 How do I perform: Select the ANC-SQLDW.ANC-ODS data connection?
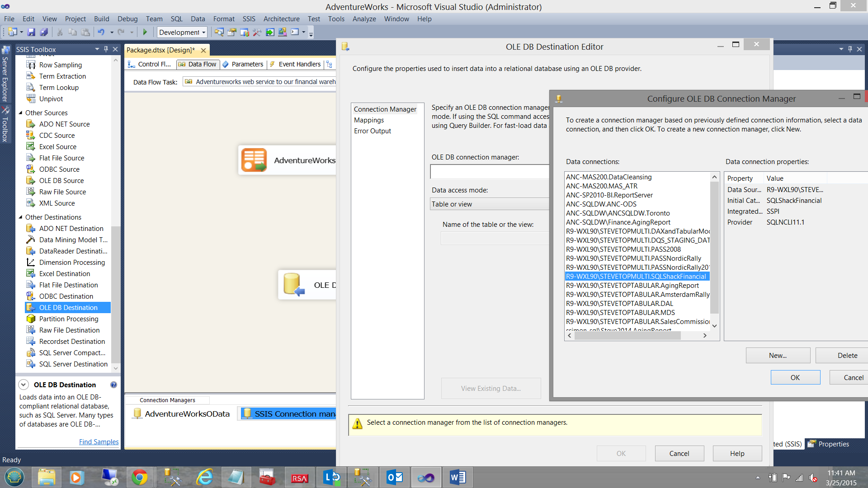tap(601, 204)
